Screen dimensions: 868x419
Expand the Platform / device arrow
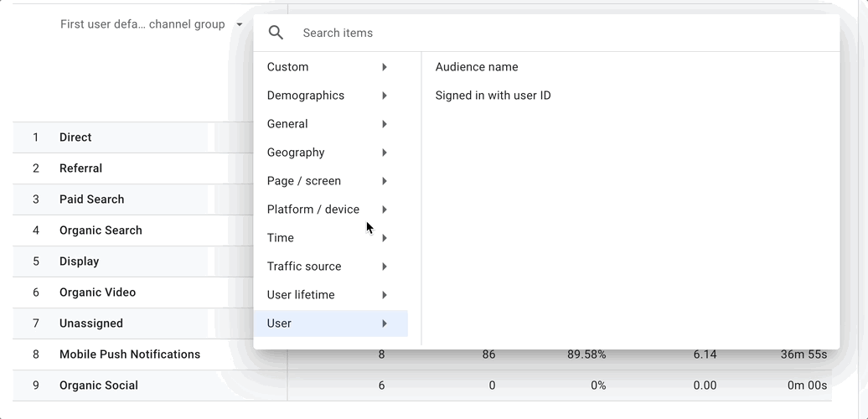pos(385,209)
